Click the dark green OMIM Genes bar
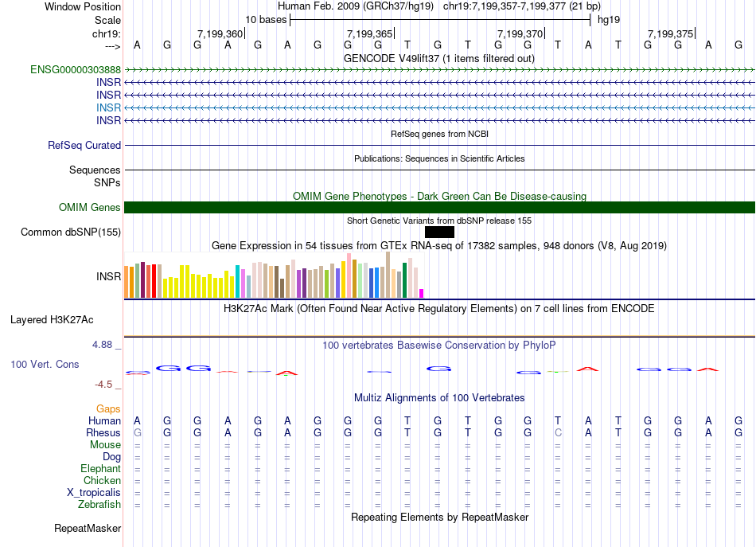Viewport: 756px width, 547px height. (x=439, y=207)
